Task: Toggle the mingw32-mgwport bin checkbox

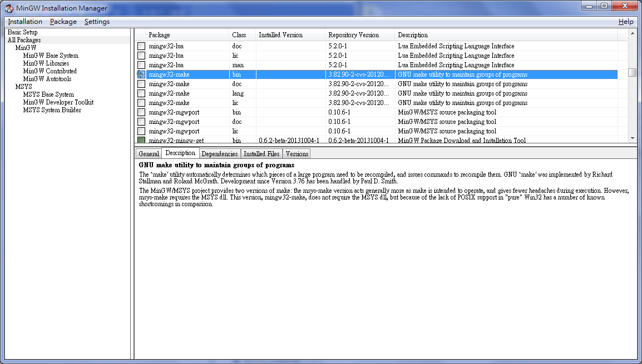Action: (141, 112)
